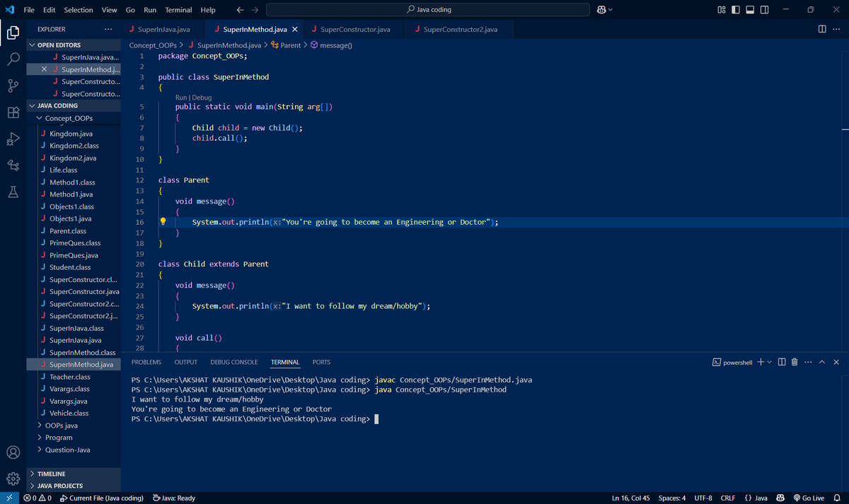Open the File menu
This screenshot has width=849, height=504.
click(x=29, y=10)
